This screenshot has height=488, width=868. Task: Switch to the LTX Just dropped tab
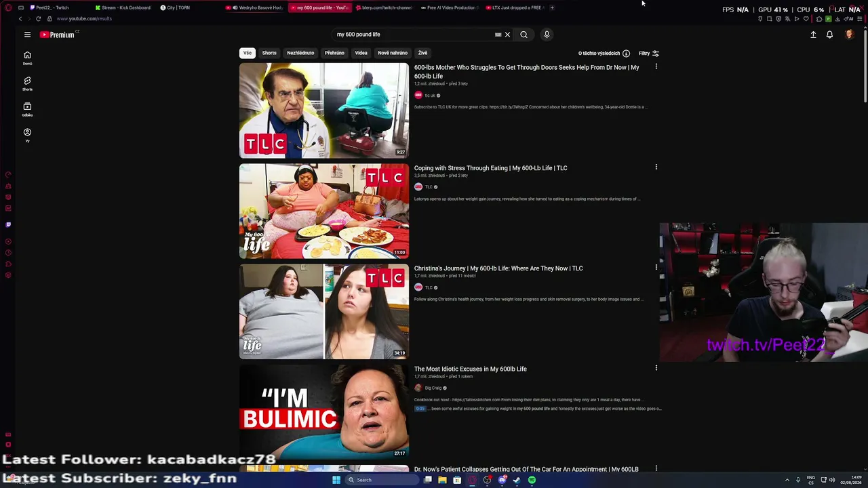515,7
